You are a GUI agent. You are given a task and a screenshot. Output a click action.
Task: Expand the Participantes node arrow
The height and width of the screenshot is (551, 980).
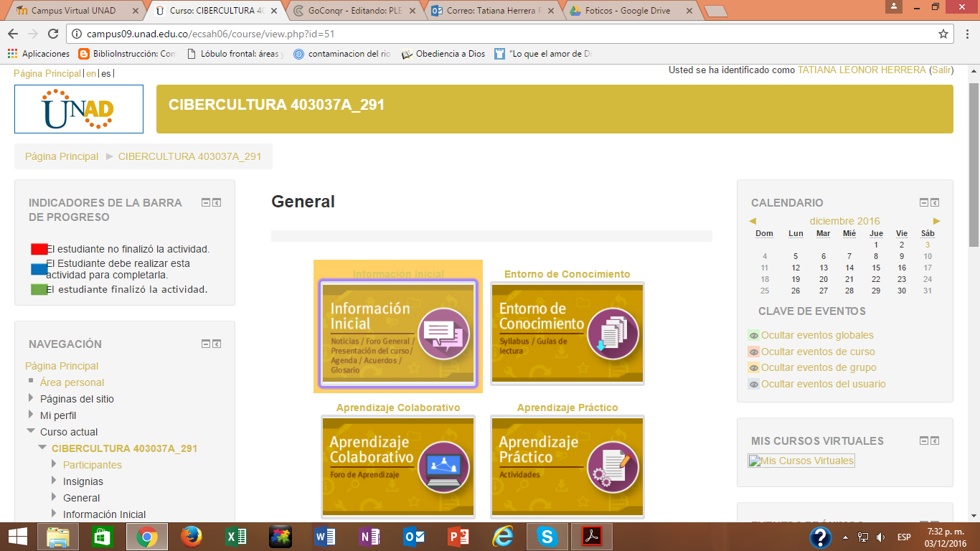pyautogui.click(x=54, y=464)
